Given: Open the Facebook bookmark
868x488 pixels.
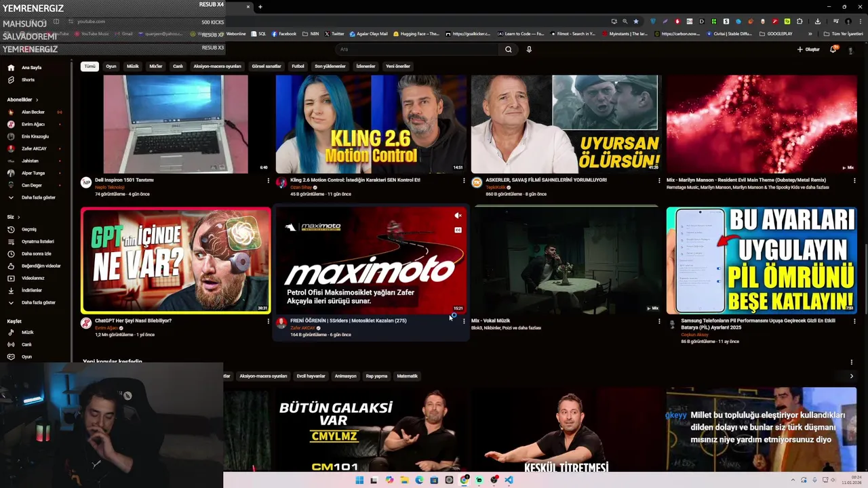Looking at the screenshot, I should (x=284, y=33).
